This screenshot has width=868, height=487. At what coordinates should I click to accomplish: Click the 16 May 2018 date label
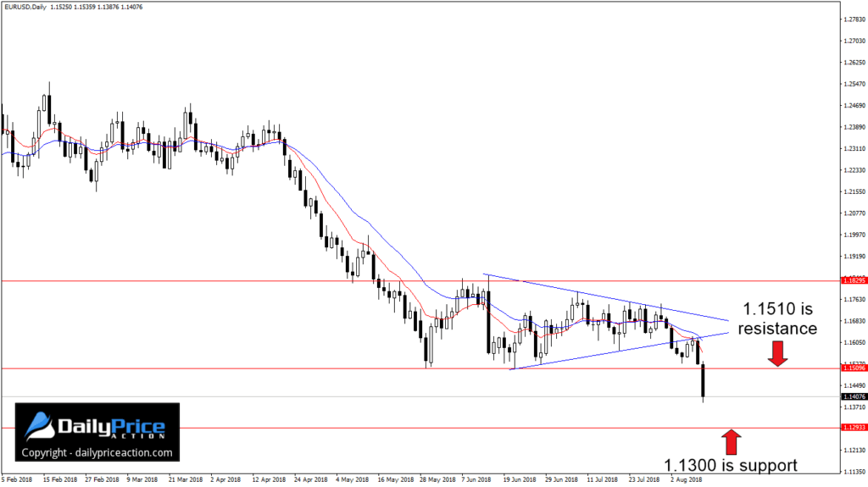click(x=395, y=480)
